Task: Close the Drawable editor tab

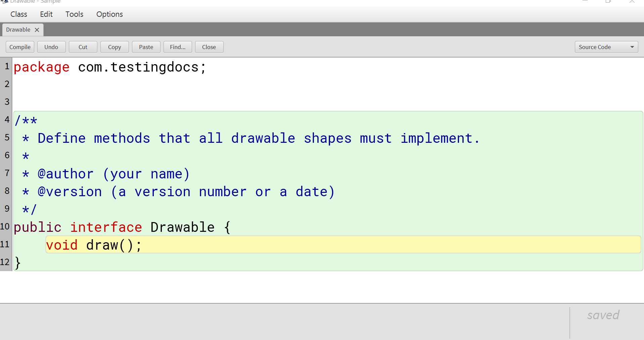Action: (x=37, y=30)
